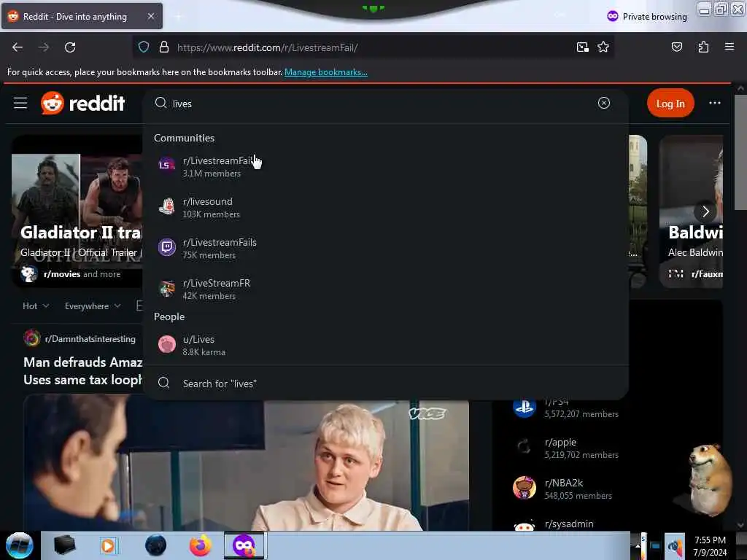Reload the current page
The width and height of the screenshot is (747, 560).
coord(70,47)
